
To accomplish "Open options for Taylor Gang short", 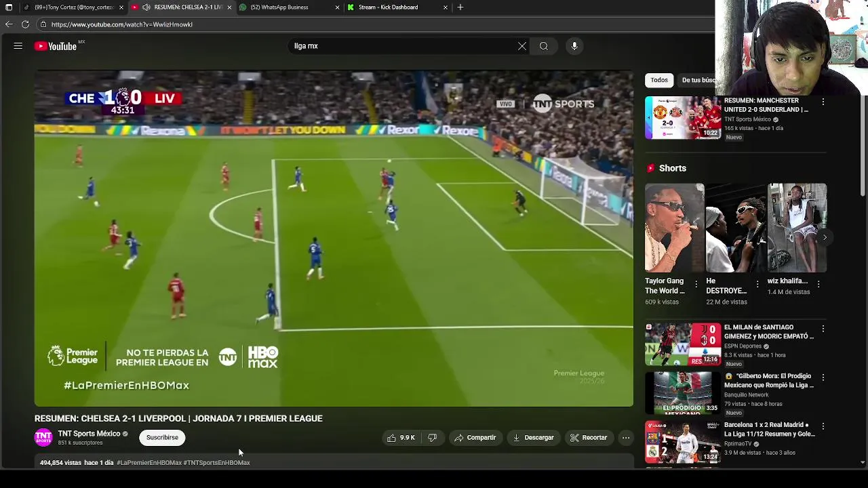I will (696, 284).
